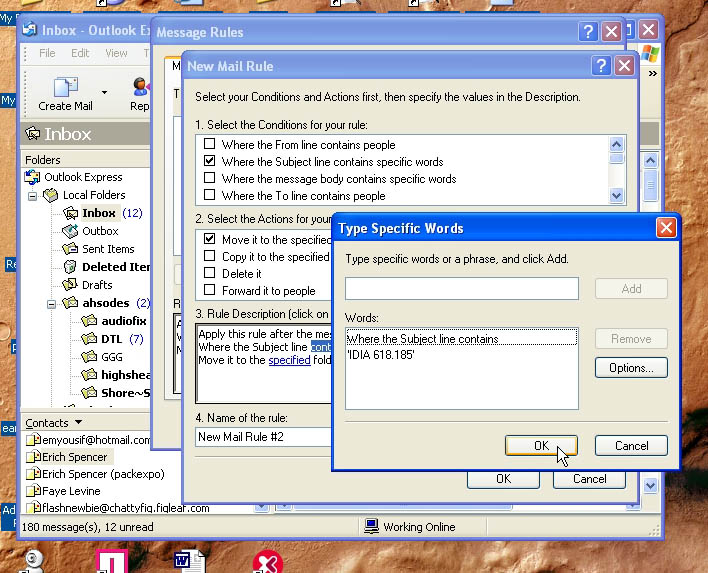
Task: Close the Type Specific Words dialog
Action: click(x=666, y=228)
